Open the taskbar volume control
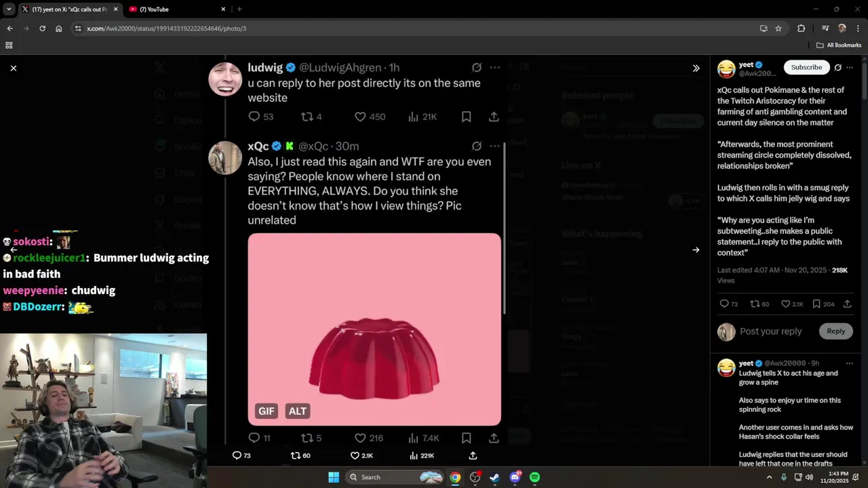 pyautogui.click(x=809, y=477)
